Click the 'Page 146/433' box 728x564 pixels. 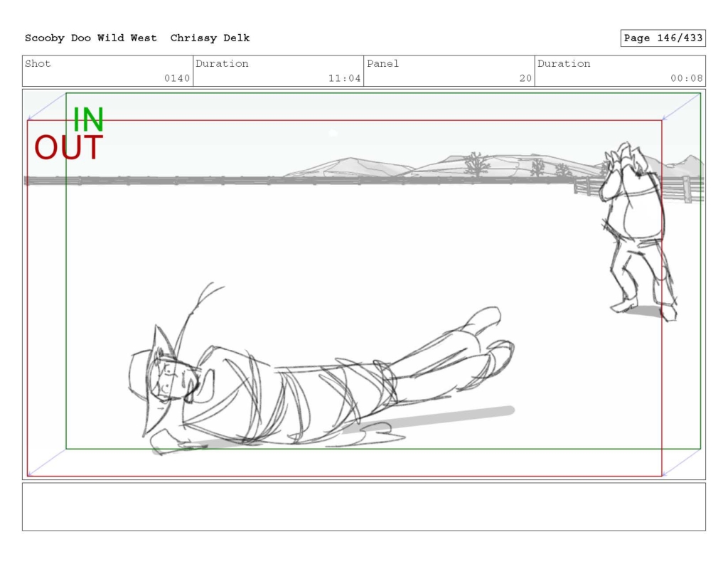(x=663, y=38)
